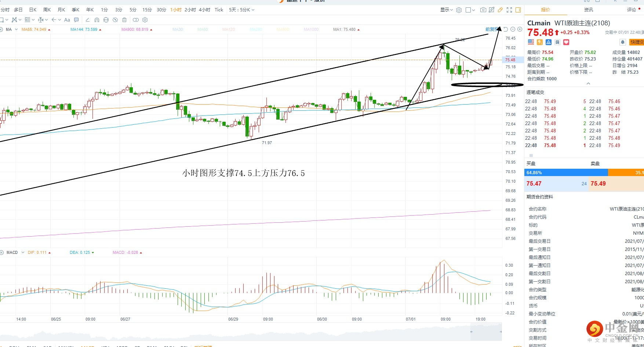Image resolution: width=644 pixels, height=347 pixels.
Task: Remove the MACD indicator with X
Action: (x=1, y=252)
